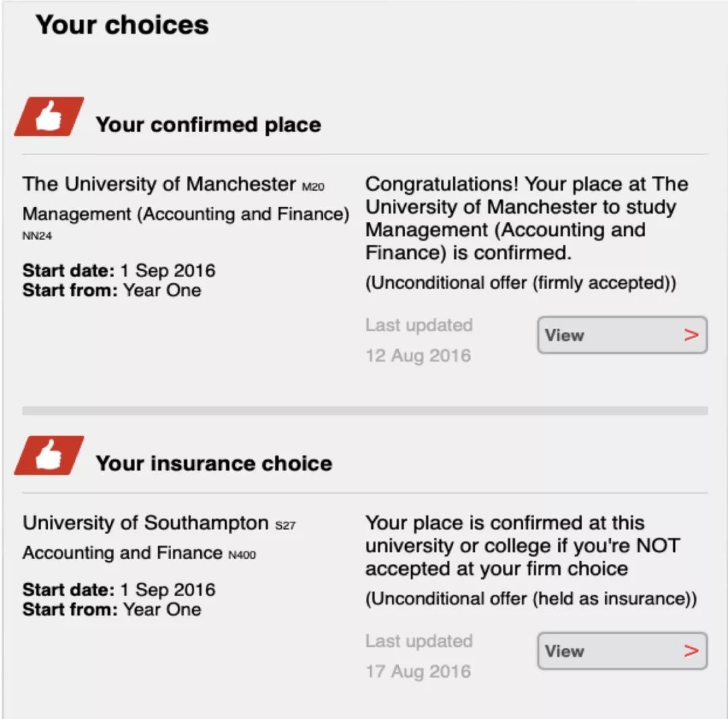Screen dimensions: 728x719
Task: Click the Accounting and Finance N400 course
Action: click(139, 553)
